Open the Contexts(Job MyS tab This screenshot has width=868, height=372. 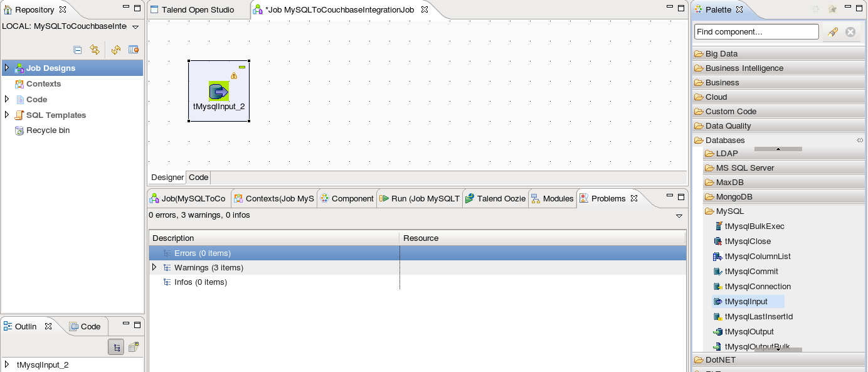[x=274, y=199]
